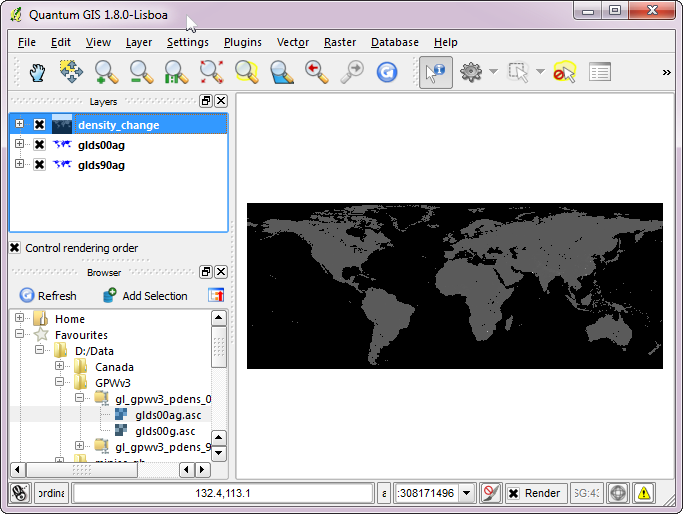Image resolution: width=683 pixels, height=514 pixels.
Task: Select the glds90ag layer name
Action: coord(101,165)
